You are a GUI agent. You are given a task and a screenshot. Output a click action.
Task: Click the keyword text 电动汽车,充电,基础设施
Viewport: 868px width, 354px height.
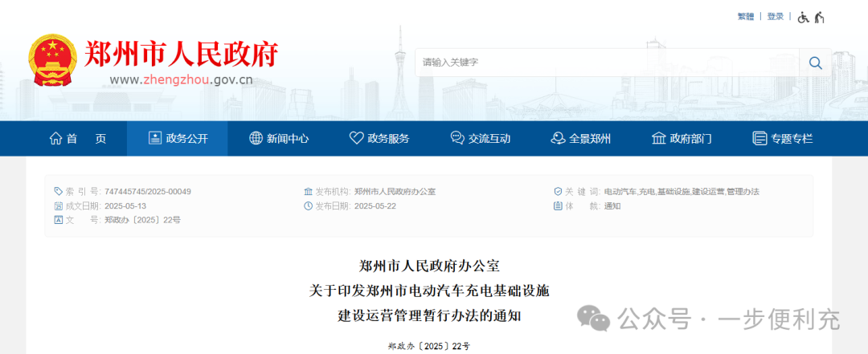tap(646, 192)
